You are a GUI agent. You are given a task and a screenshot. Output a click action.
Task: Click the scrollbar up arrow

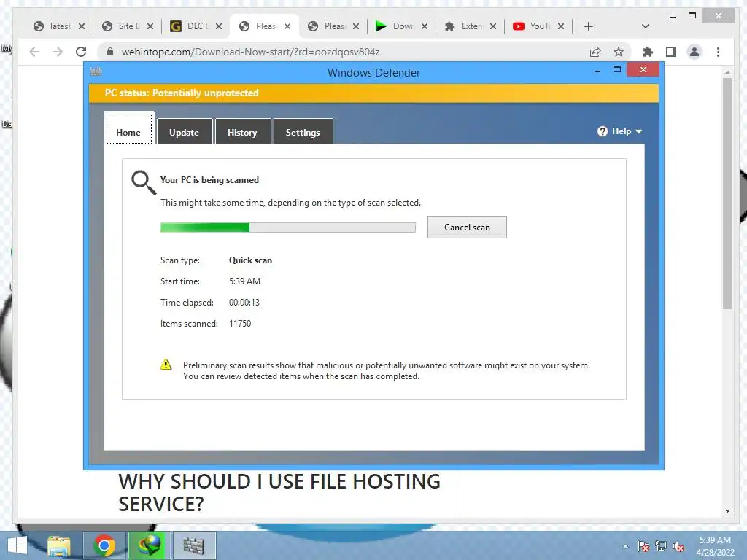click(x=727, y=72)
